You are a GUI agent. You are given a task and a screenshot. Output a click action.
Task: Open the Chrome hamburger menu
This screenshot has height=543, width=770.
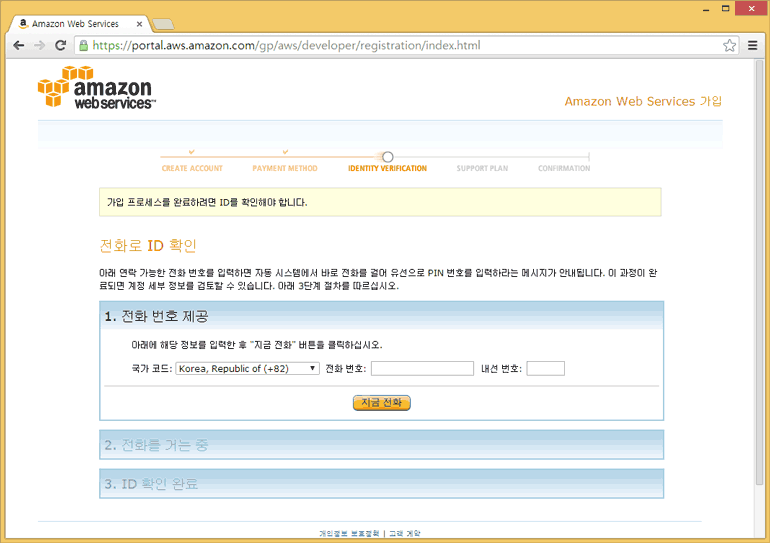752,45
